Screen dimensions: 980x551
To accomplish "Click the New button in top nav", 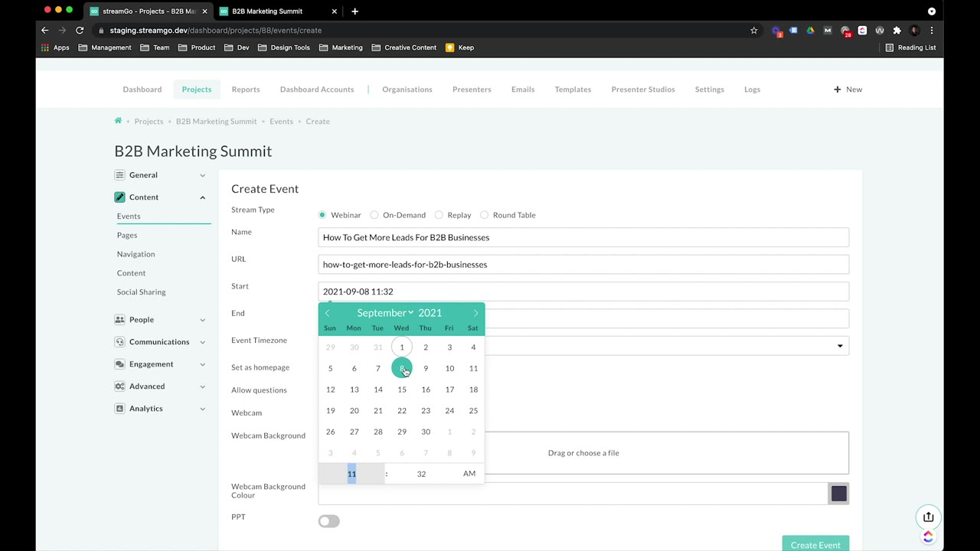I will point(848,90).
